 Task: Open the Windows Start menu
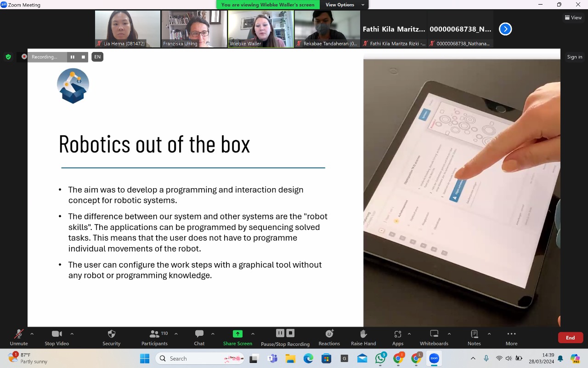pos(145,358)
